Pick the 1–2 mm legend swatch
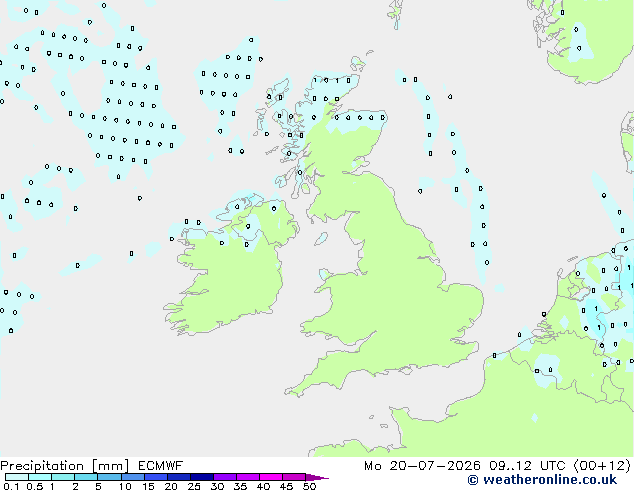Screen dimensions: 634x490 click(x=63, y=477)
